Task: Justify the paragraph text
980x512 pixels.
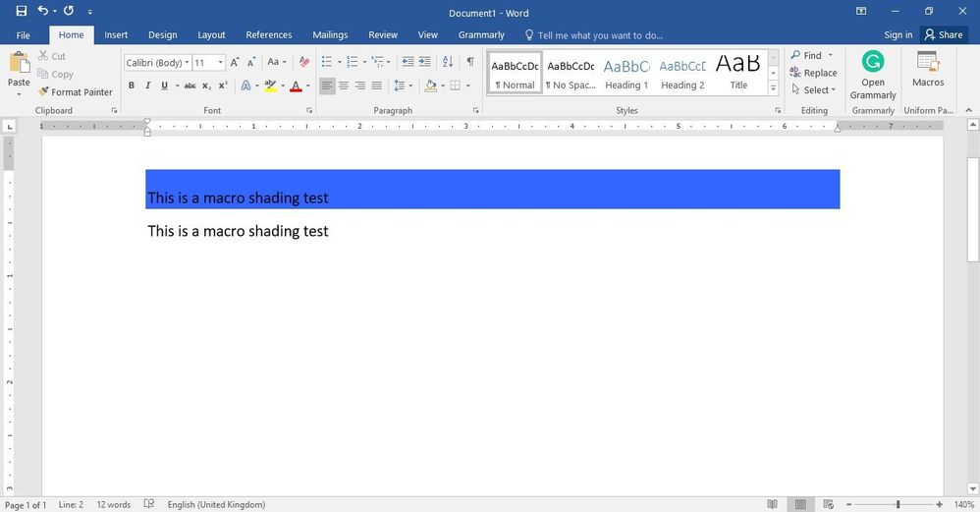Action: click(376, 85)
